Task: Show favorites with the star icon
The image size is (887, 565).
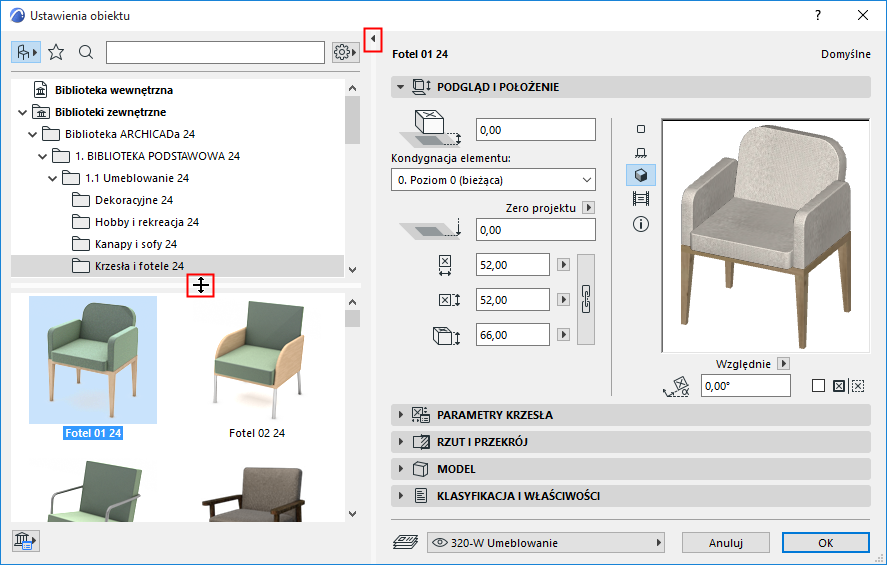Action: tap(56, 53)
